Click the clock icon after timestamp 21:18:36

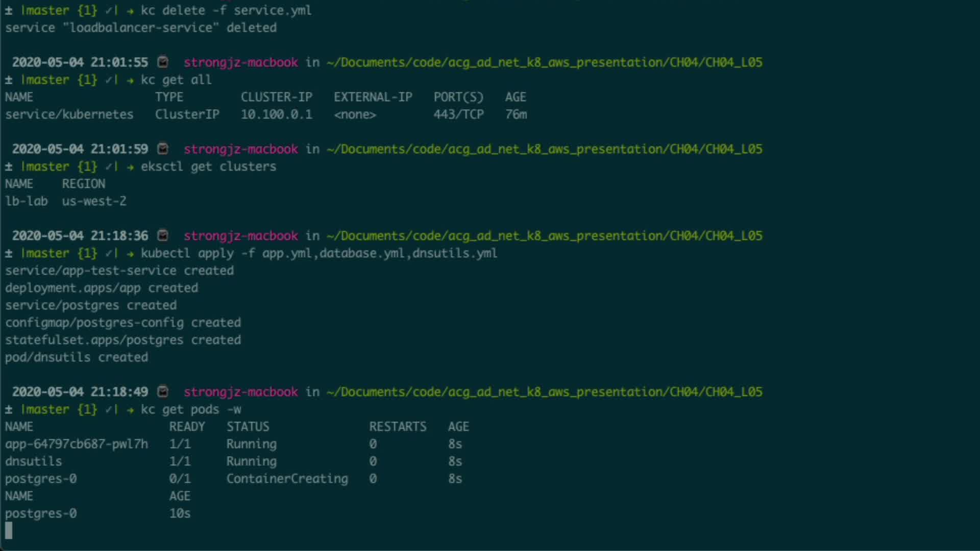pyautogui.click(x=163, y=236)
